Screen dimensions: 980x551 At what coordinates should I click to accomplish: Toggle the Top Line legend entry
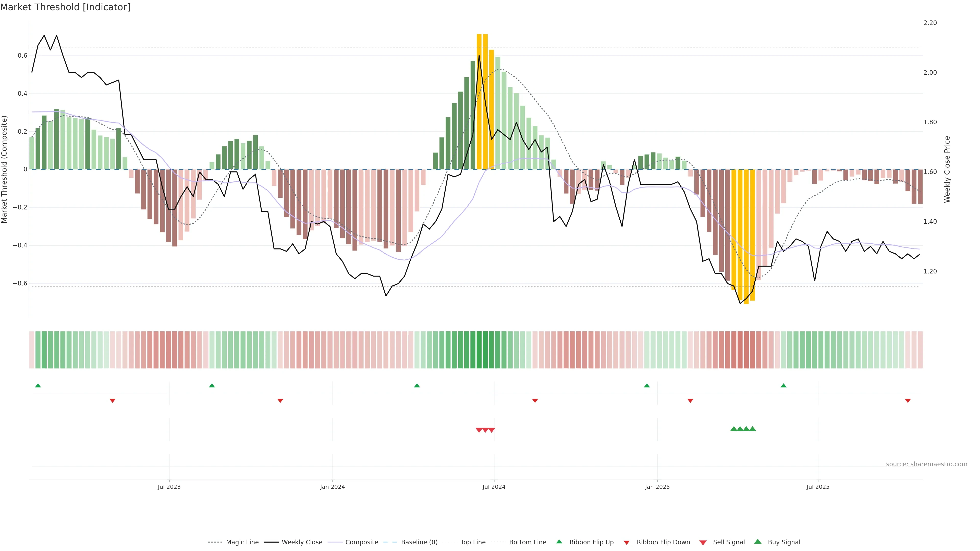(x=473, y=542)
